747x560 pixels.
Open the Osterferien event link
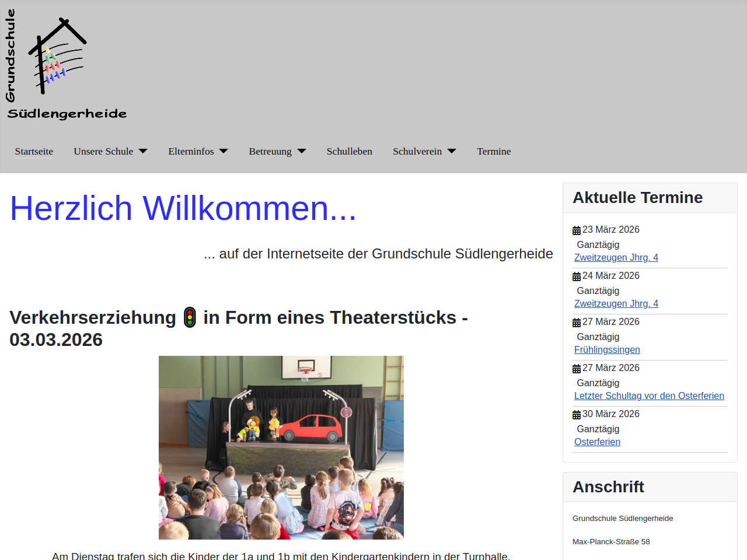click(597, 442)
